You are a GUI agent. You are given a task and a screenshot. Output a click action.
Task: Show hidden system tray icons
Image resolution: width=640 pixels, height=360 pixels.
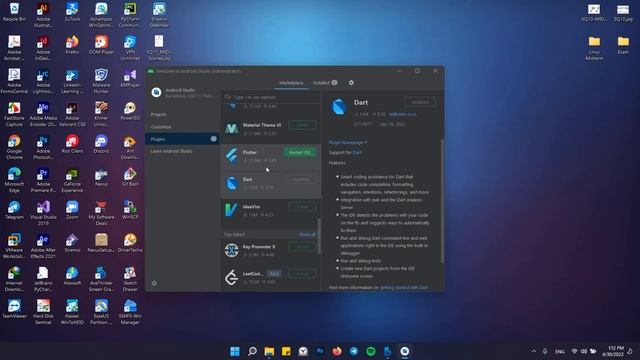[x=534, y=351]
